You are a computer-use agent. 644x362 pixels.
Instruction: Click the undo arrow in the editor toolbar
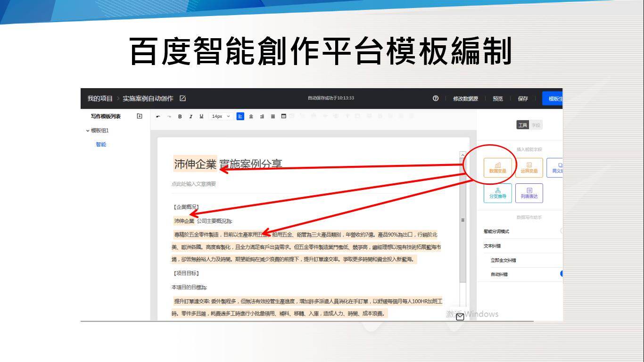tap(158, 116)
